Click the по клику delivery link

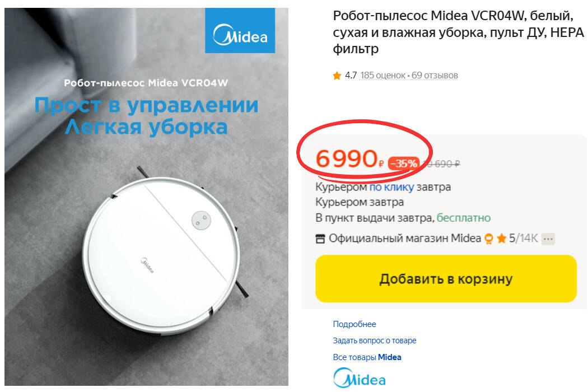click(392, 187)
